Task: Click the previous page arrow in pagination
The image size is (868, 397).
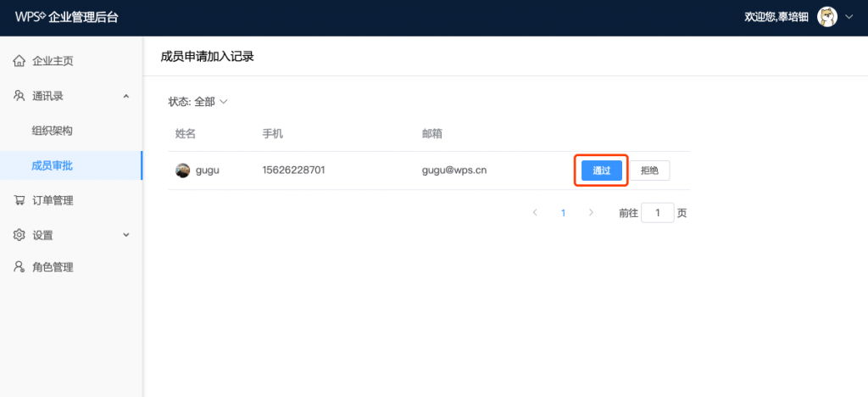Action: pyautogui.click(x=535, y=213)
